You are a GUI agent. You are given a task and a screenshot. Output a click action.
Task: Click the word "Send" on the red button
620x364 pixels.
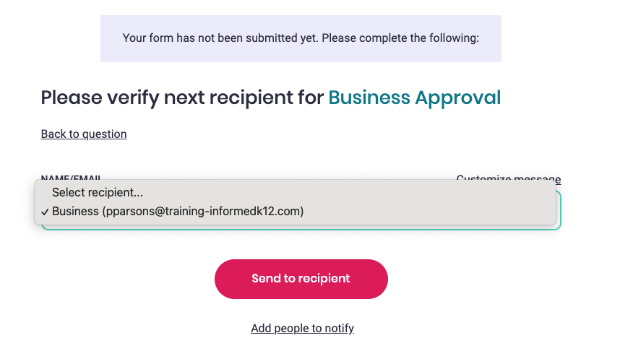pyautogui.click(x=264, y=279)
